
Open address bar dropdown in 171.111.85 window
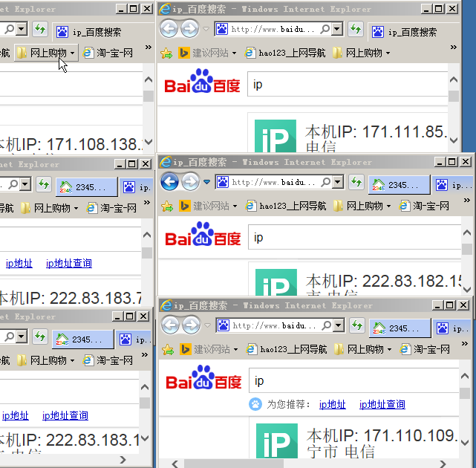click(336, 29)
